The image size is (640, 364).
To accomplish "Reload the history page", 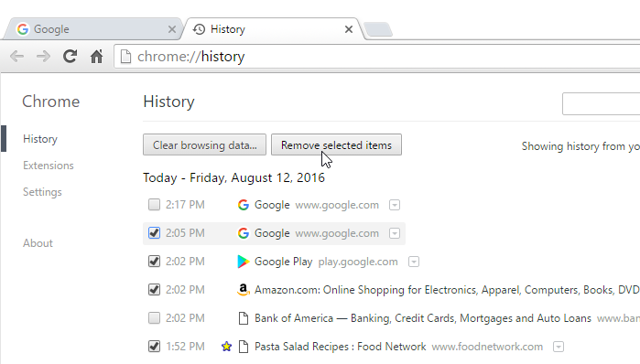I will click(x=70, y=57).
